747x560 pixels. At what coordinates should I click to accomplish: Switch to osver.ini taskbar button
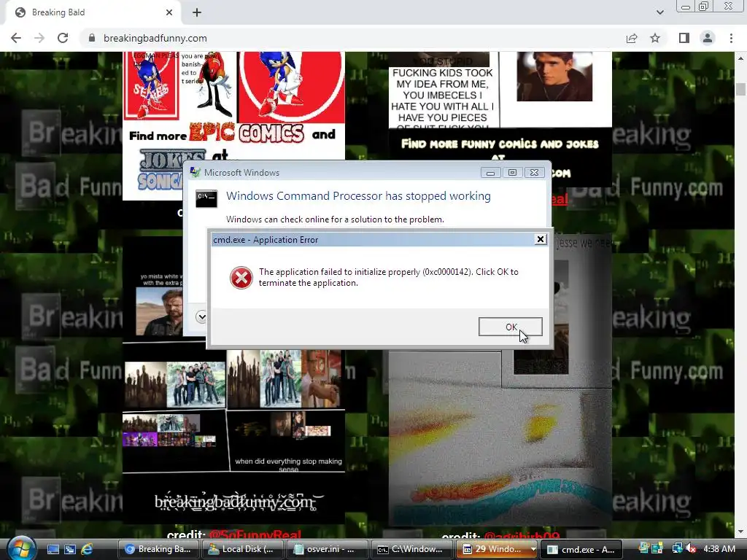coord(328,550)
